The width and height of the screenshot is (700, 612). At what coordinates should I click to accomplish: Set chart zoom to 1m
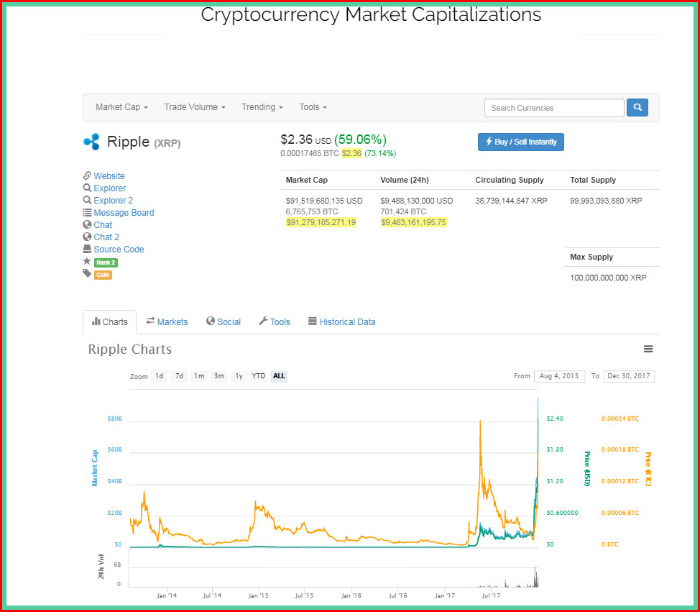click(199, 376)
